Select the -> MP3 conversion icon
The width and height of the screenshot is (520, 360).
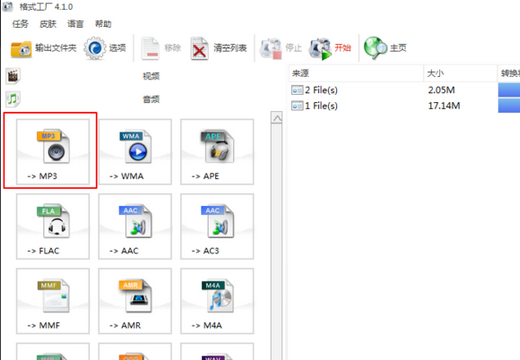pyautogui.click(x=53, y=152)
